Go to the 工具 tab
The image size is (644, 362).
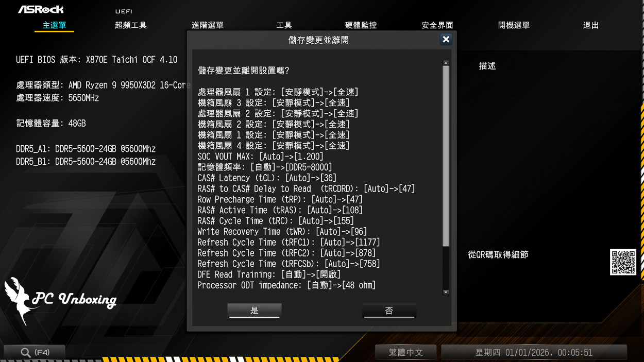284,25
